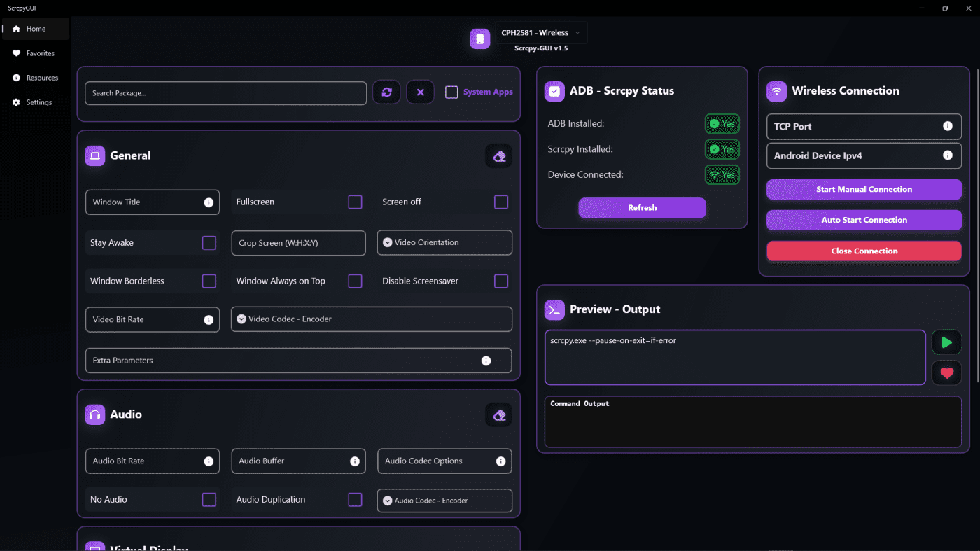Toggle the Fullscreen checkbox

point(355,202)
